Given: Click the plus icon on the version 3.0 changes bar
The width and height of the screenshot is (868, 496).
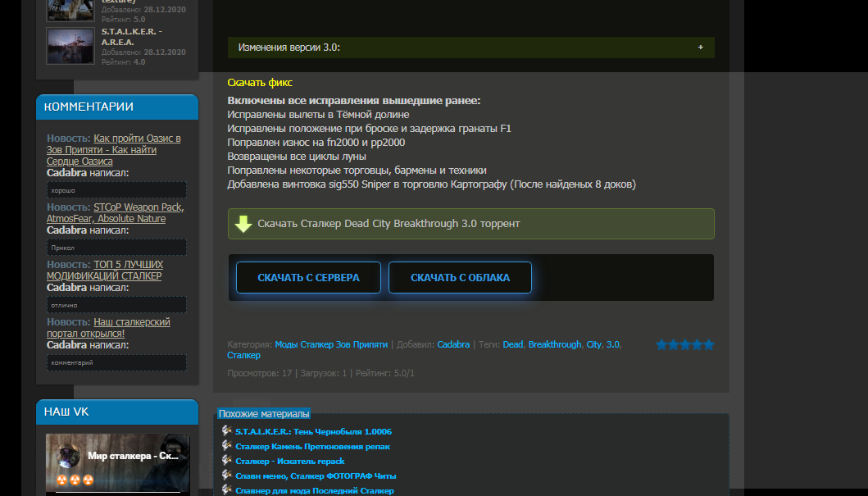Looking at the screenshot, I should tap(700, 47).
